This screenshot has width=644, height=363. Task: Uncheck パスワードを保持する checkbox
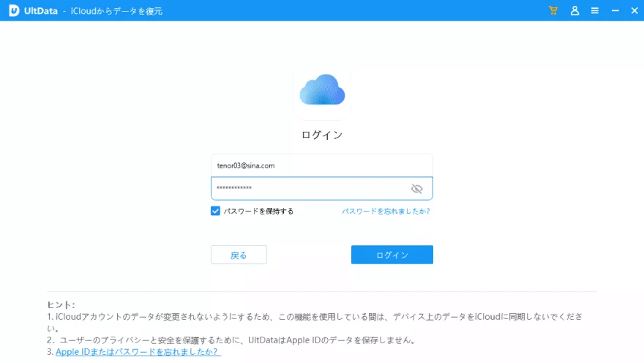tap(215, 211)
